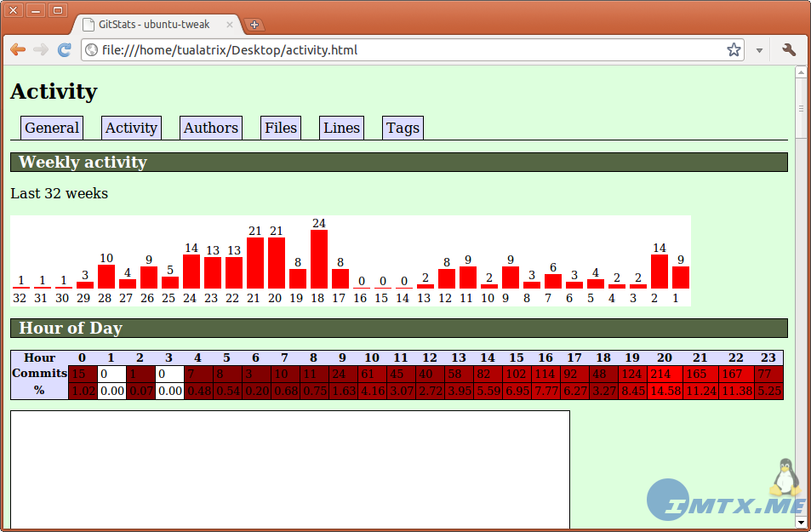Image resolution: width=811 pixels, height=532 pixels.
Task: Expand the dropdown arrow beside address bar
Action: 759,50
